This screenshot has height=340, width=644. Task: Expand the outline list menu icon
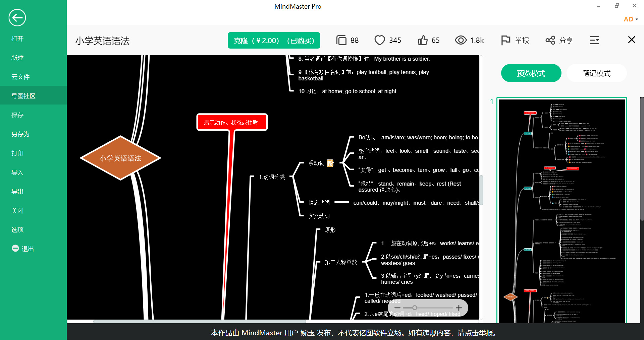pos(594,41)
